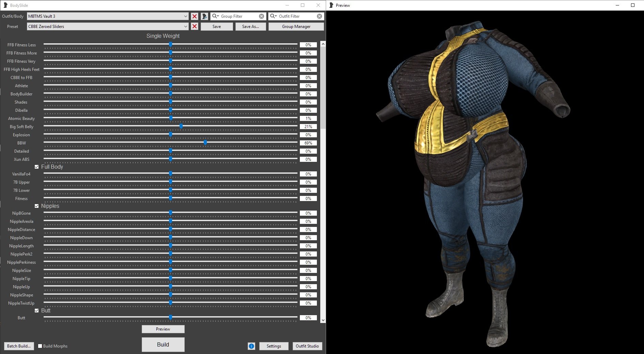Click the slider list scroll-up arrow
Viewport: 644px width, 354px height.
(323, 44)
